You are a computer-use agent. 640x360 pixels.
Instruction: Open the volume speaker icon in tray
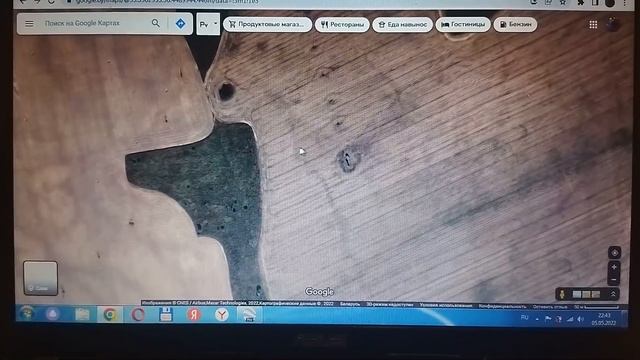[x=580, y=319]
